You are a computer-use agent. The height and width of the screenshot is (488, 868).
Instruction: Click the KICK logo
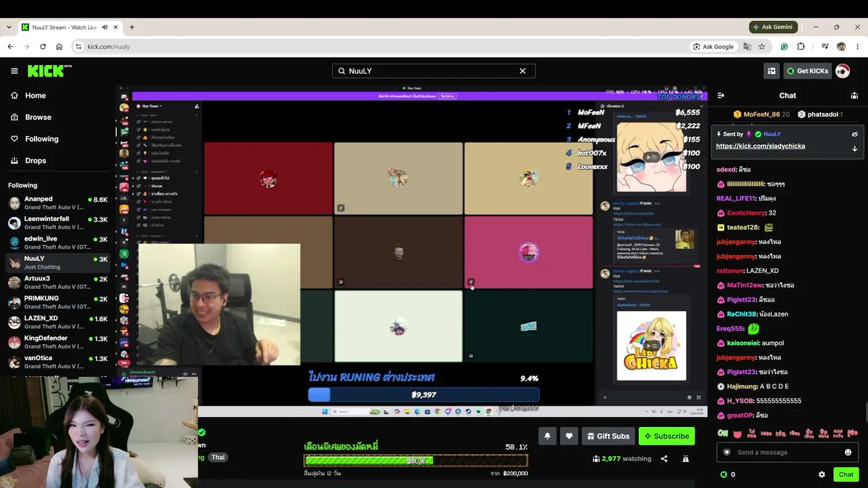pyautogui.click(x=50, y=70)
